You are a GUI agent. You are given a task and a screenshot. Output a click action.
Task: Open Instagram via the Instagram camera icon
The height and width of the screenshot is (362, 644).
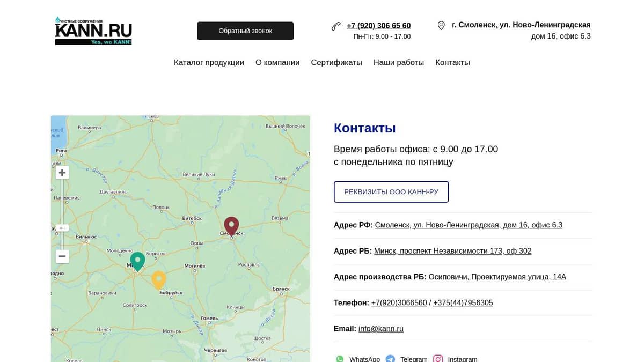[438, 359]
